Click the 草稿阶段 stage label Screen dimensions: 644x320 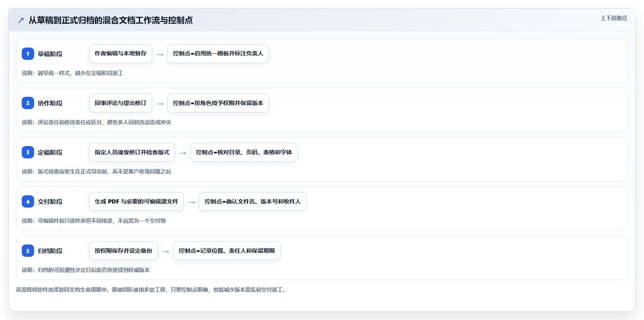pyautogui.click(x=50, y=54)
